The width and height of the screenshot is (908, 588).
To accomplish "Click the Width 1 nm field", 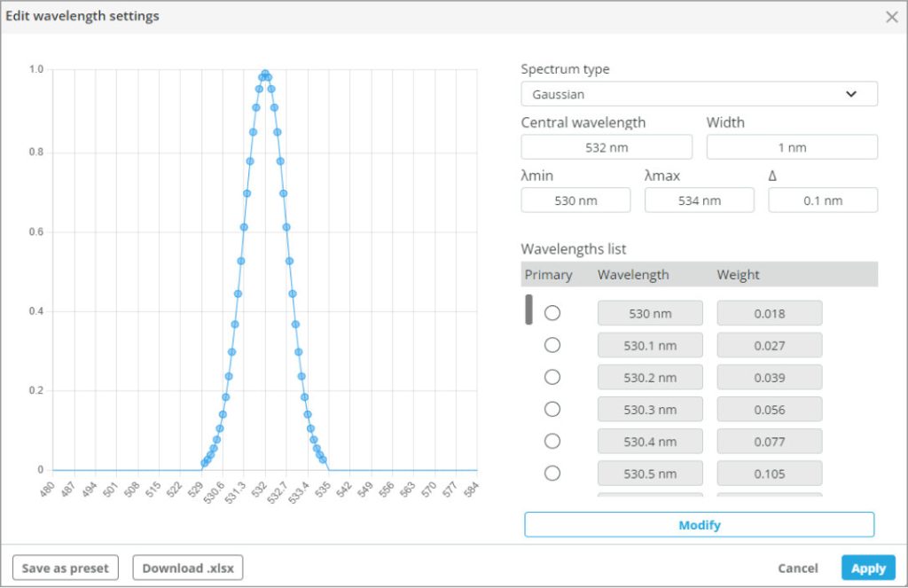I will pyautogui.click(x=792, y=147).
